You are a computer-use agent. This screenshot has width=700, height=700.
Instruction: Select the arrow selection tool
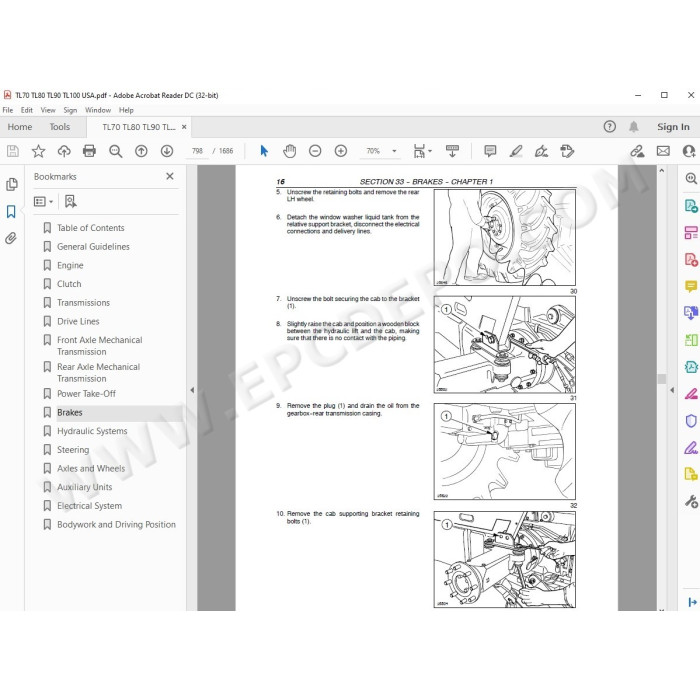click(x=264, y=151)
